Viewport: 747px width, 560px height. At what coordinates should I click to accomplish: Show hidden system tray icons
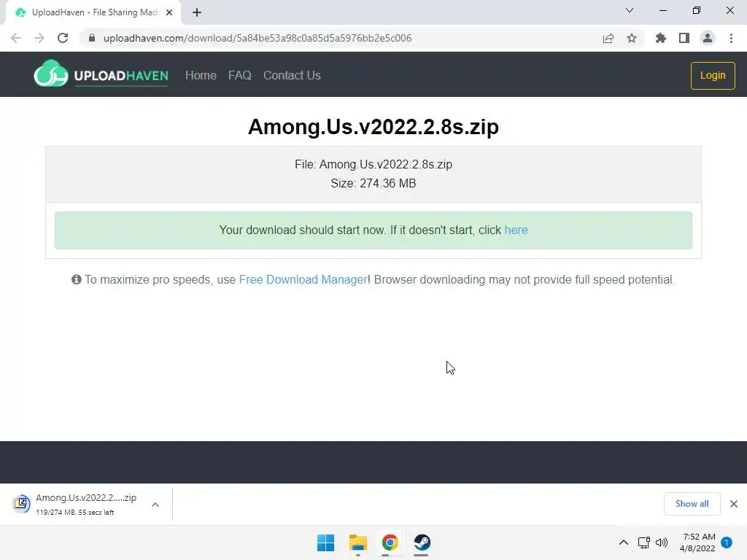tap(623, 542)
